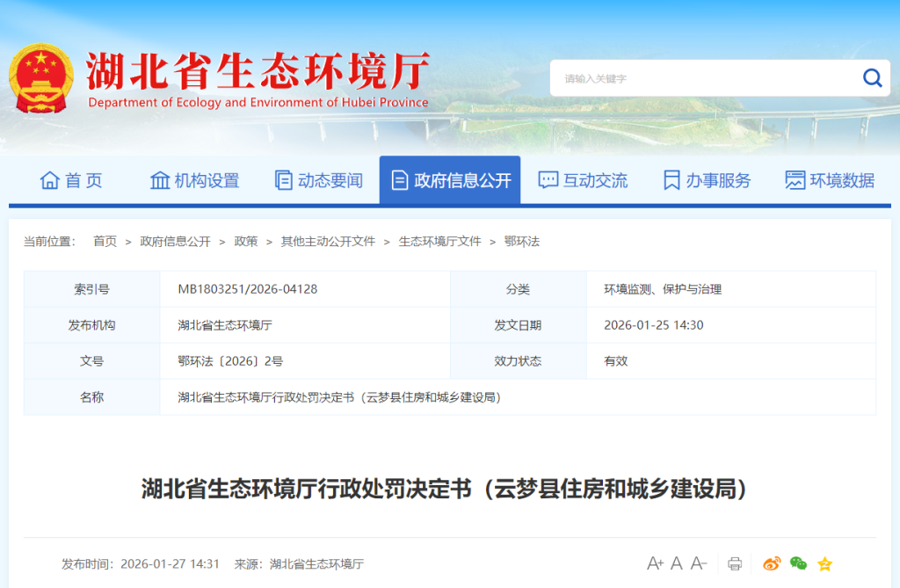Increase font size with the A+ button
This screenshot has height=588, width=900.
[655, 563]
